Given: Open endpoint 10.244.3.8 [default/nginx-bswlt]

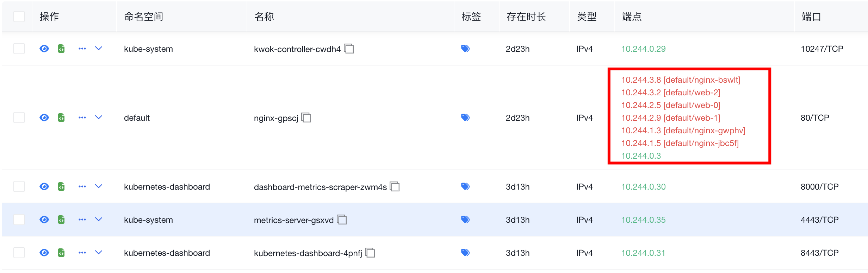Looking at the screenshot, I should pyautogui.click(x=681, y=80).
